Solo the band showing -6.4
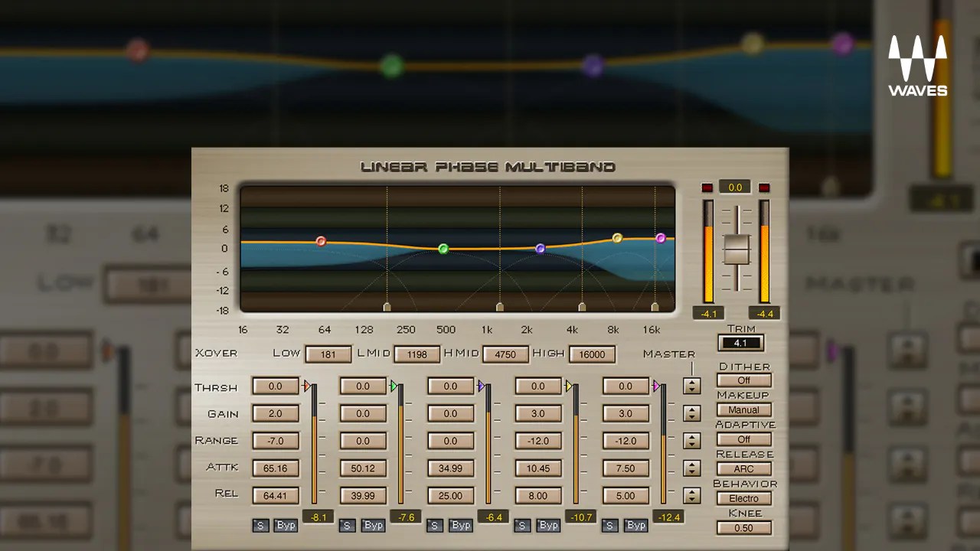This screenshot has height=551, width=980. click(x=435, y=525)
